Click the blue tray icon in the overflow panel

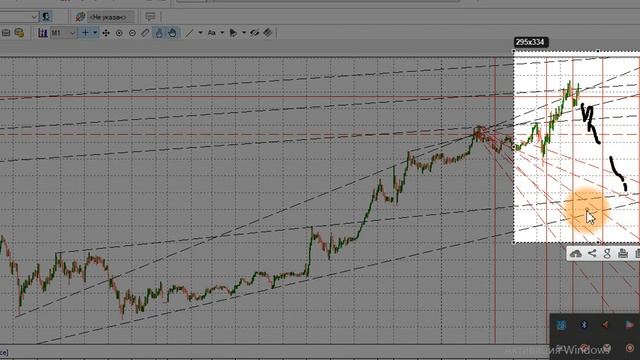point(562,325)
